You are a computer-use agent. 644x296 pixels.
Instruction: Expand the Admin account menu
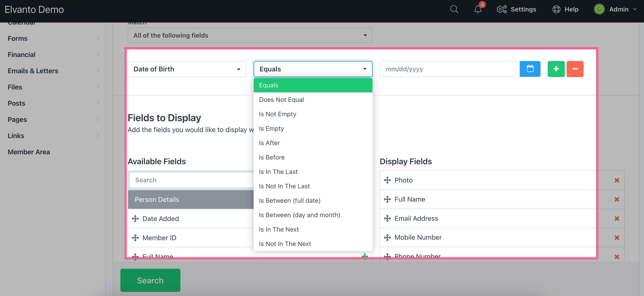coord(619,9)
